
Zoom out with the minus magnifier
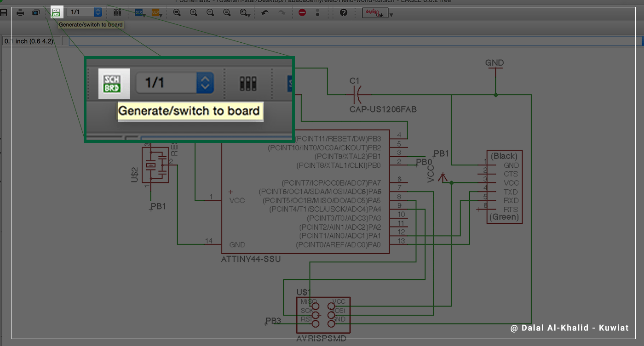(210, 12)
